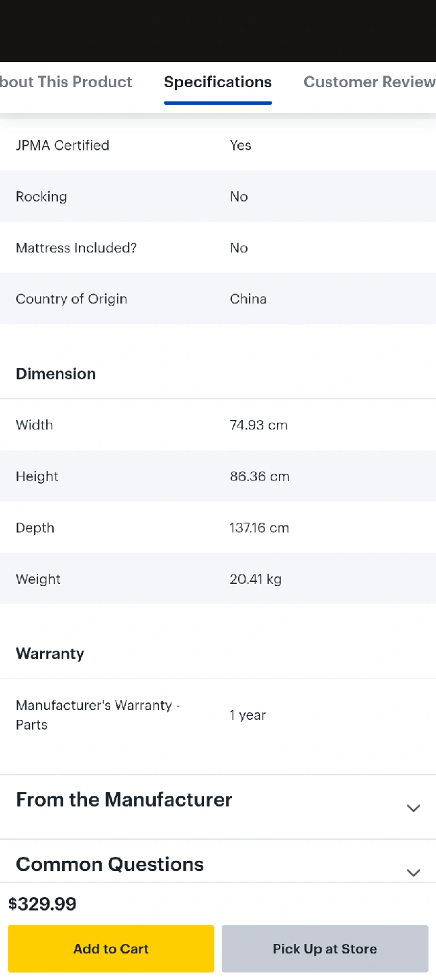Viewport: 436px width, 980px height.
Task: Click the Dimension section heading
Action: [x=56, y=374]
